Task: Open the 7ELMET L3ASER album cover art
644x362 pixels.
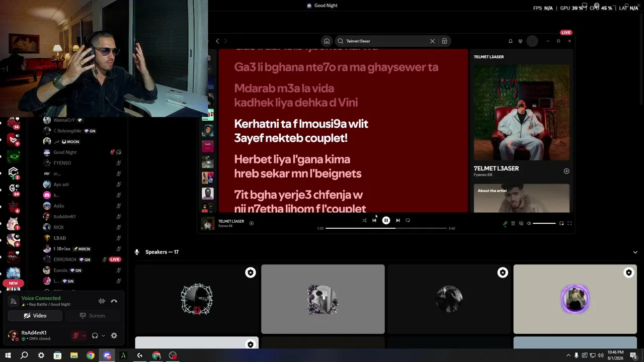Action: [x=522, y=112]
